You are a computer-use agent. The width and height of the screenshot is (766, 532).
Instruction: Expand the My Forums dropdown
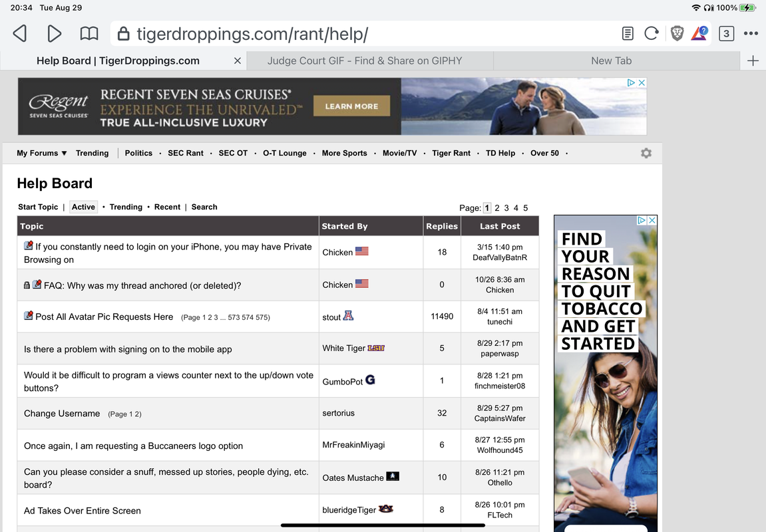pyautogui.click(x=41, y=153)
